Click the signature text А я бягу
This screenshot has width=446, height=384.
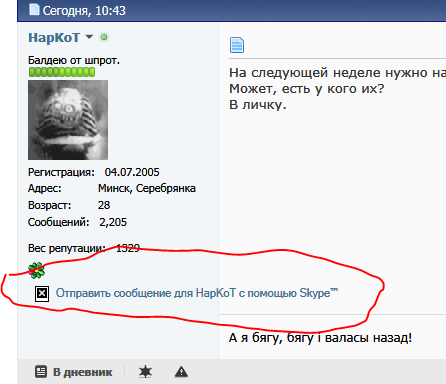(320, 338)
